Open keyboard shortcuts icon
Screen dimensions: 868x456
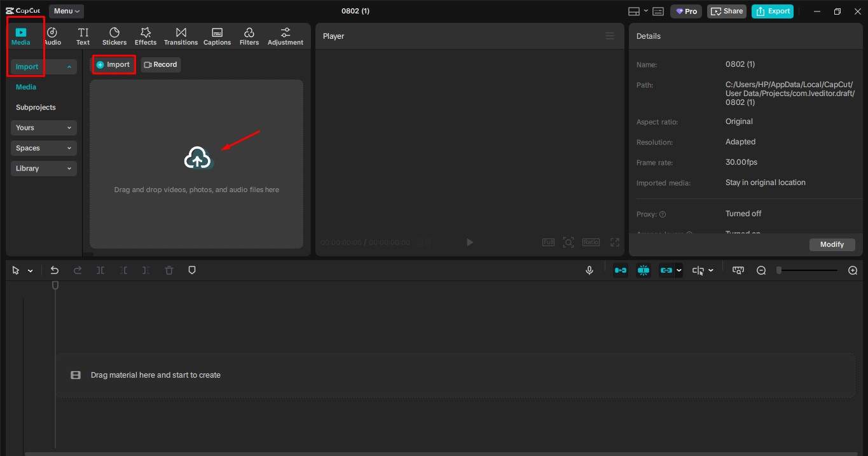(x=658, y=11)
